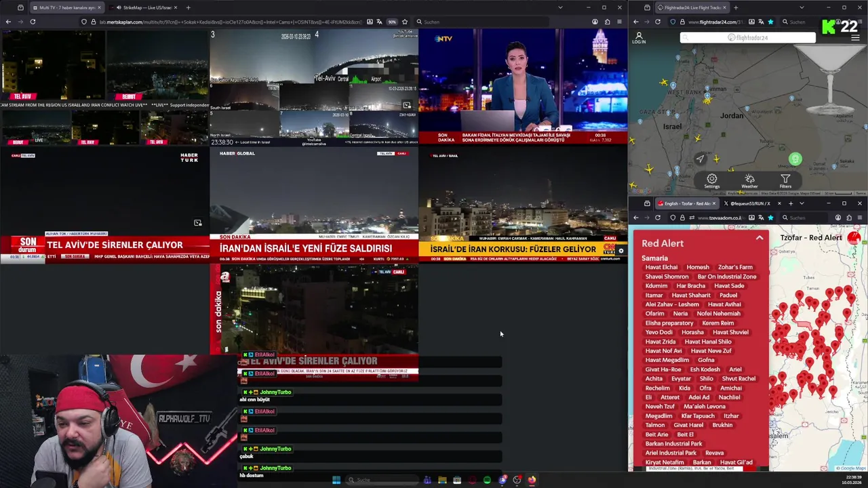This screenshot has height=488, width=868.
Task: Select the English - Tzofar - Red Alert tab
Action: click(x=686, y=203)
